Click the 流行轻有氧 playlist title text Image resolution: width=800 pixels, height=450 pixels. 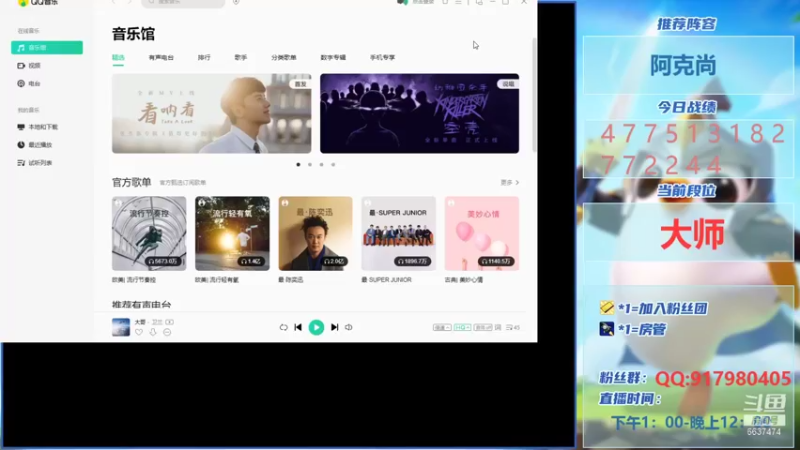tap(217, 280)
